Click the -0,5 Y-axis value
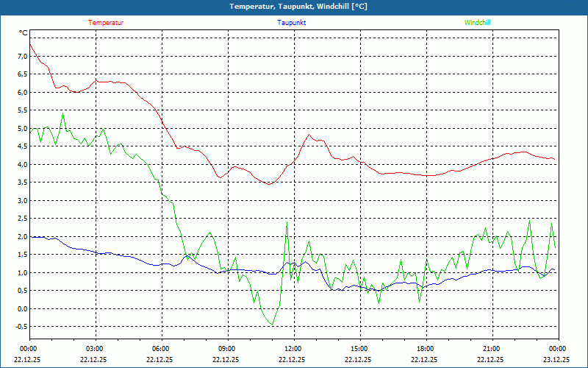The height and width of the screenshot is (368, 588). point(22,327)
